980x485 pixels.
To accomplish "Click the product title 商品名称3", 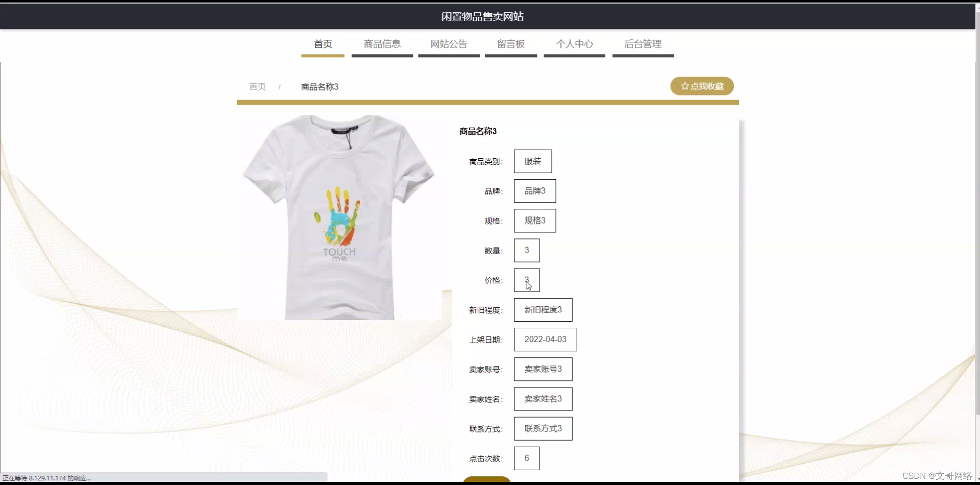I will [478, 131].
